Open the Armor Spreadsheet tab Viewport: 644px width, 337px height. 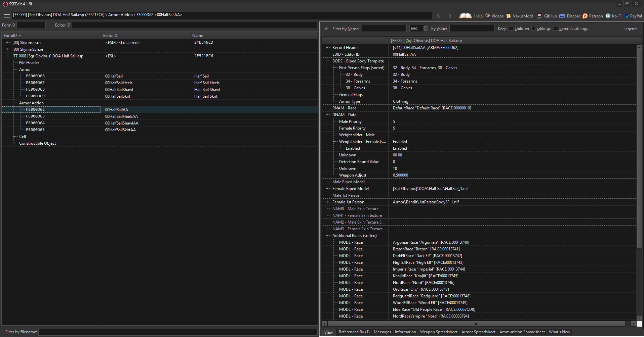point(478,332)
